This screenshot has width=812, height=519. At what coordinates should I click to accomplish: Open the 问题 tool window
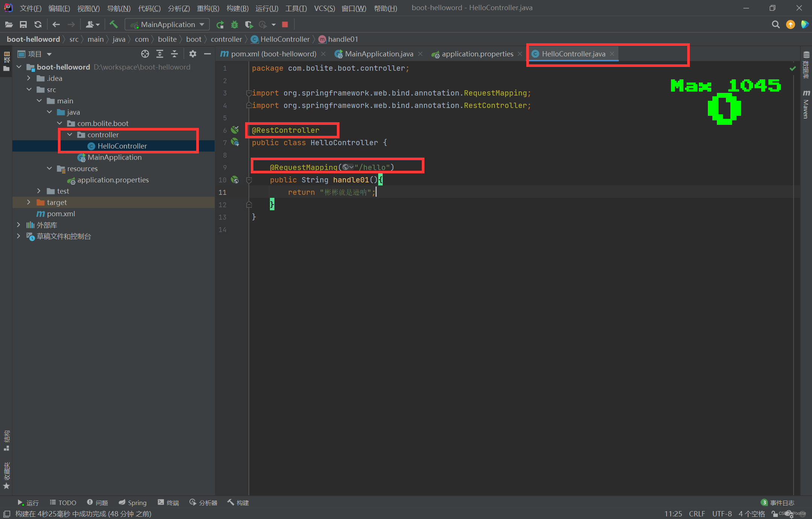(97, 503)
